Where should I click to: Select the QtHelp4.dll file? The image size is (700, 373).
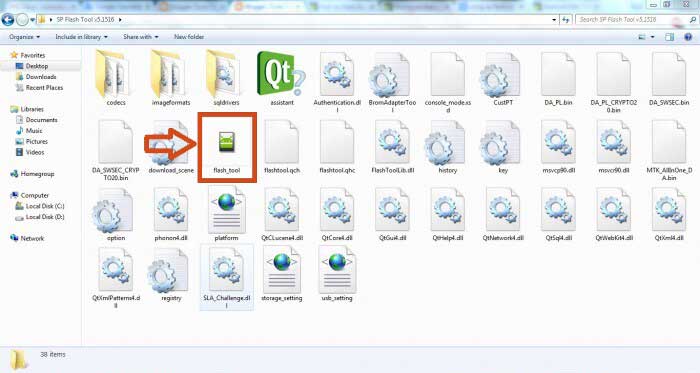tap(448, 215)
